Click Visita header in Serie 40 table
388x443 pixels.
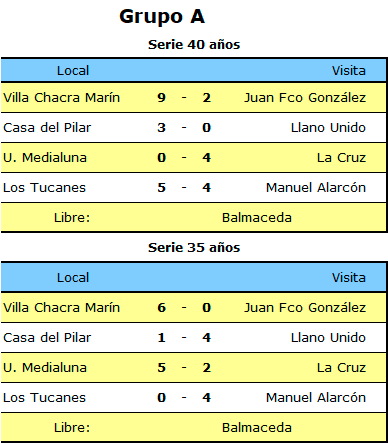349,71
